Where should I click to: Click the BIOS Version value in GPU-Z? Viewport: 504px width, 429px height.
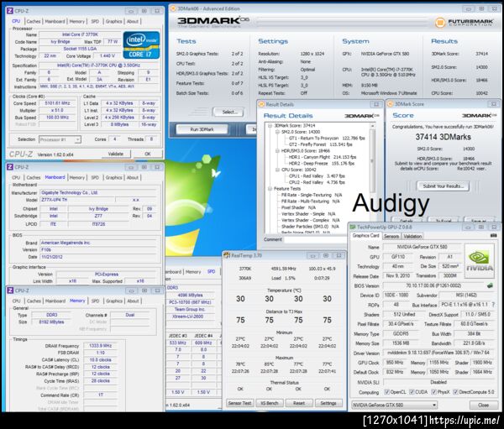(433, 285)
